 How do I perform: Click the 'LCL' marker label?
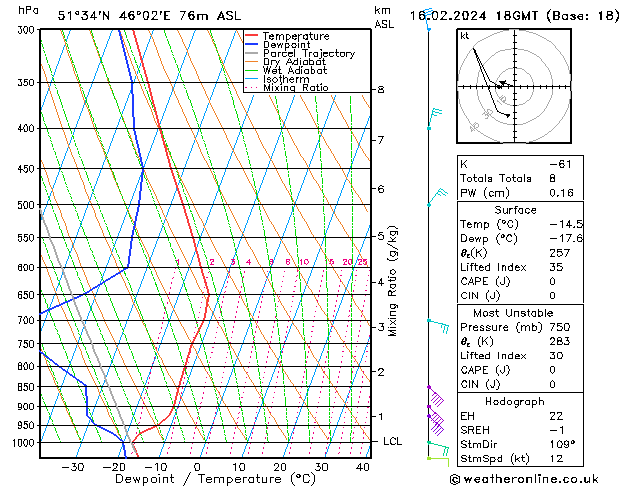392,441
